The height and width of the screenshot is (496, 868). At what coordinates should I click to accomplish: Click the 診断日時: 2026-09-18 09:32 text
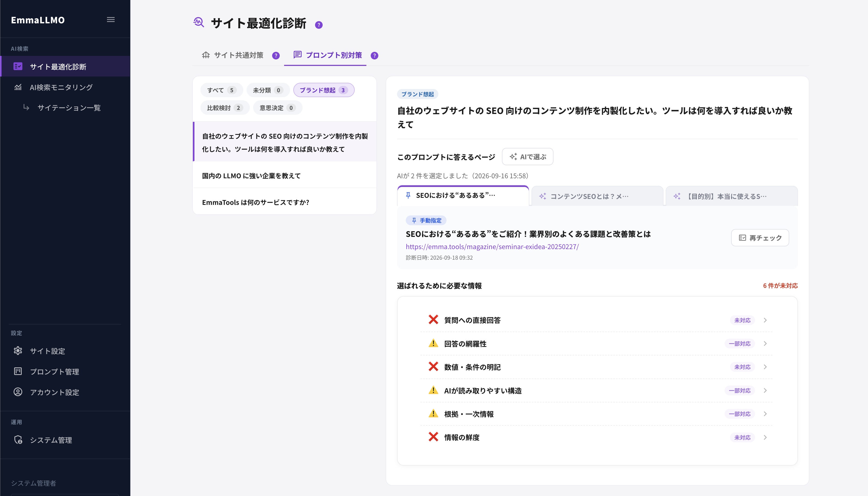pos(439,257)
